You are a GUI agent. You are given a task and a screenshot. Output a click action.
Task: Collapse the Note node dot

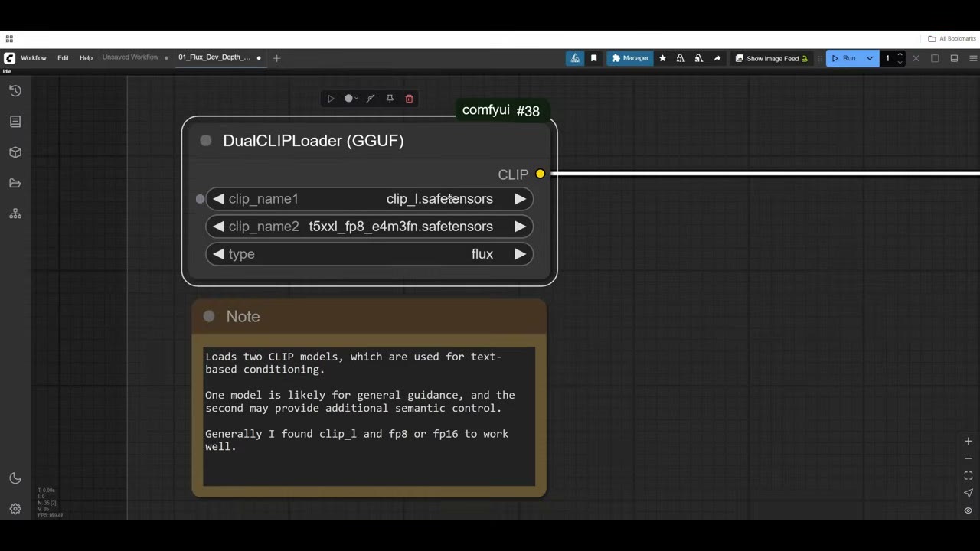209,317
